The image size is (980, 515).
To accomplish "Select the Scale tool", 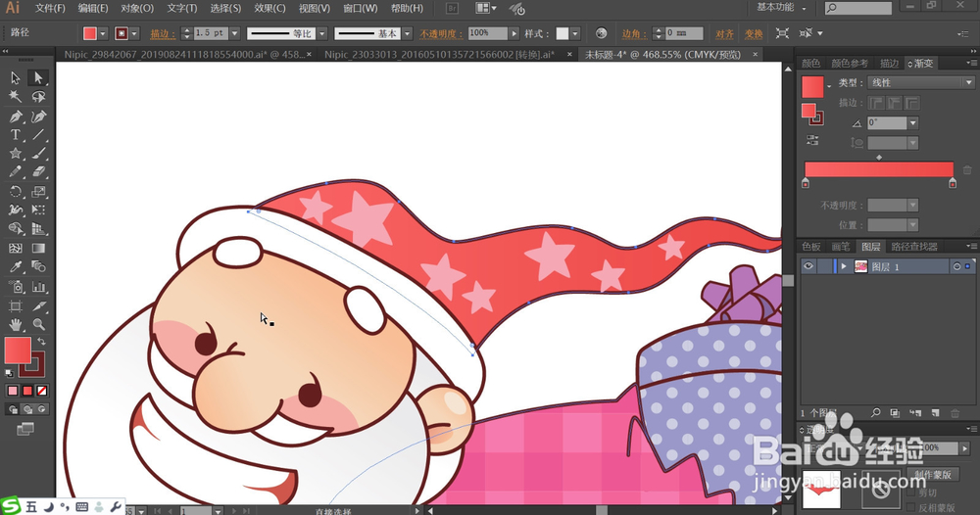I will 38,192.
